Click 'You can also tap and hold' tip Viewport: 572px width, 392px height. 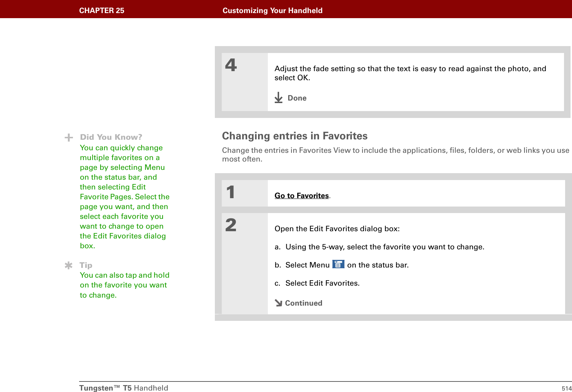click(x=124, y=285)
